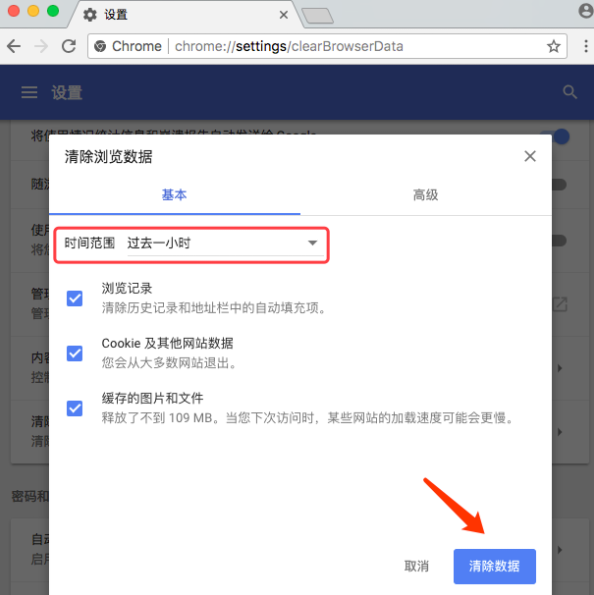
Task: Close the 清除浏览数据 dialog with X
Action: pos(530,156)
